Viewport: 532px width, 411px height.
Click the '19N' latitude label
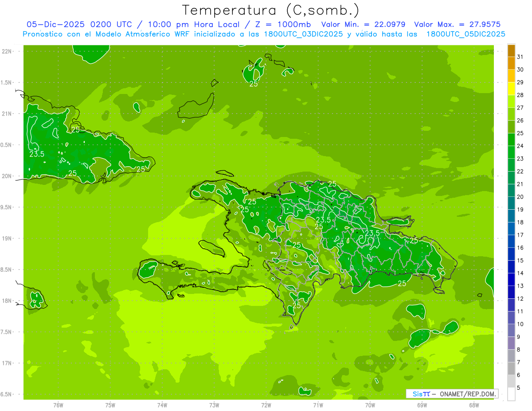pos(7,239)
